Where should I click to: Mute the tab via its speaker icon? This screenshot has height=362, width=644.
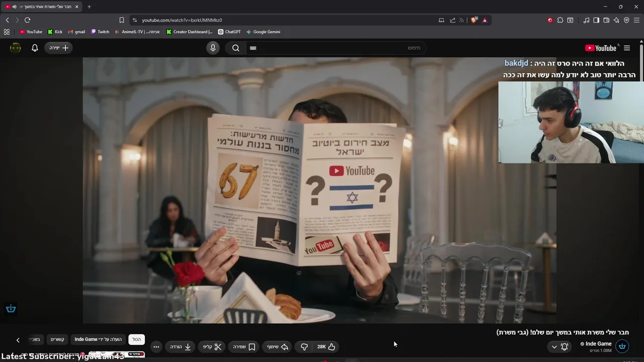click(x=14, y=7)
